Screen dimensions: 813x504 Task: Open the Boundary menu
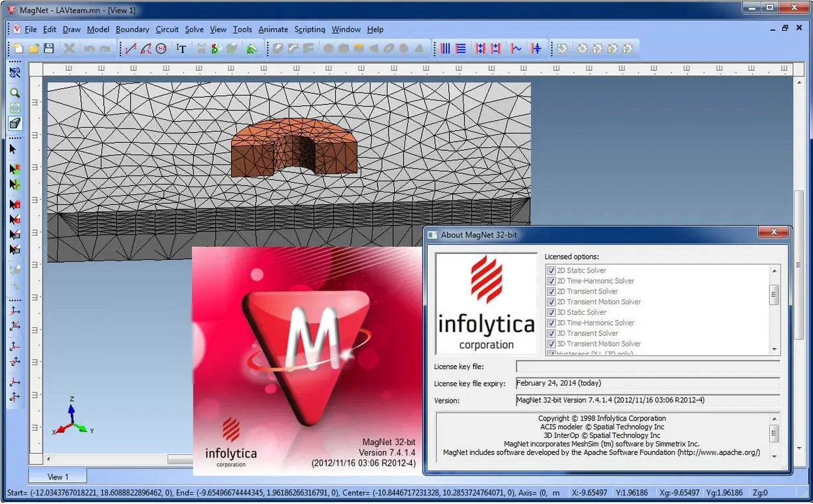coord(132,29)
